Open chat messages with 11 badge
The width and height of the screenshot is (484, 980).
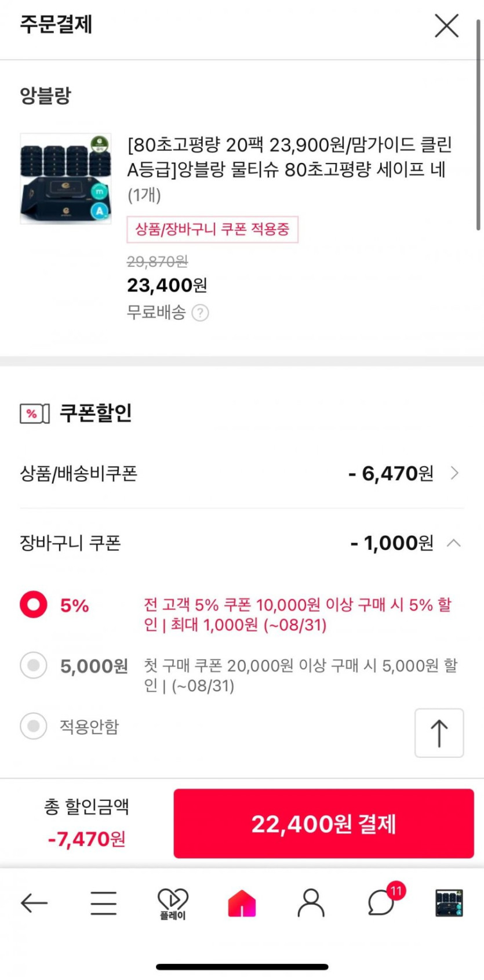pos(381,903)
